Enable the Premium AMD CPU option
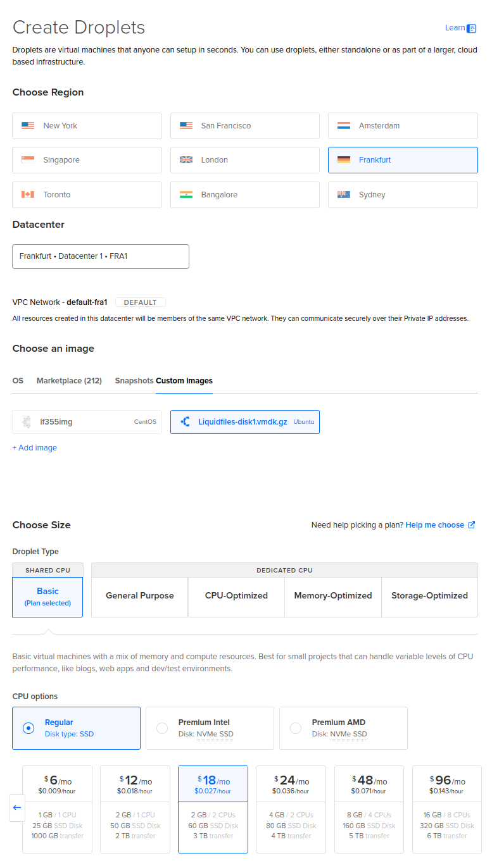The width and height of the screenshot is (492, 868). point(296,728)
